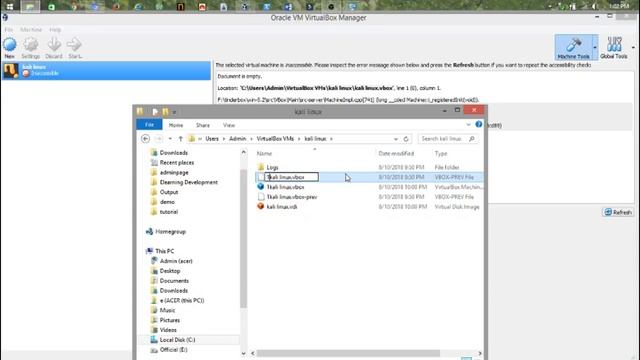Open Homegroup in navigation pane
The width and height of the screenshot is (640, 360).
click(x=170, y=231)
